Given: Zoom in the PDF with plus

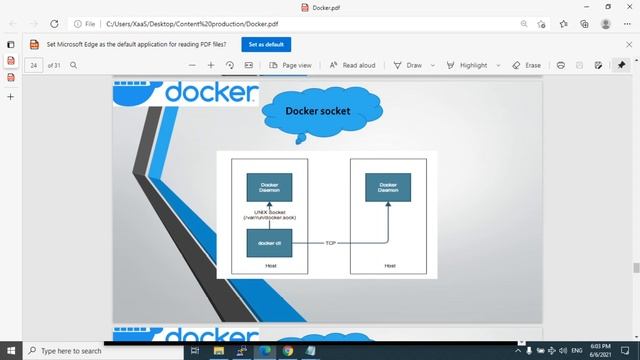Looking at the screenshot, I should [211, 65].
